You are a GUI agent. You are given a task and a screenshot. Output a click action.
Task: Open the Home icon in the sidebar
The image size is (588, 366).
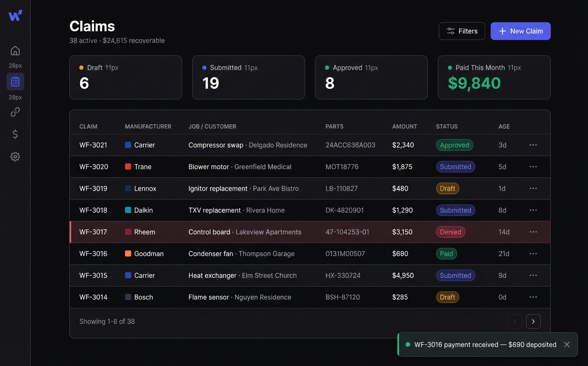click(15, 51)
